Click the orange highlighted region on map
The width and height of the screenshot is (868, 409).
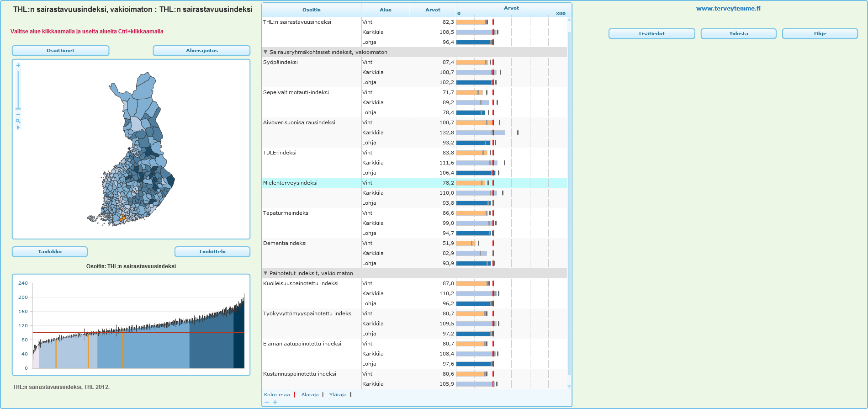pyautogui.click(x=122, y=218)
